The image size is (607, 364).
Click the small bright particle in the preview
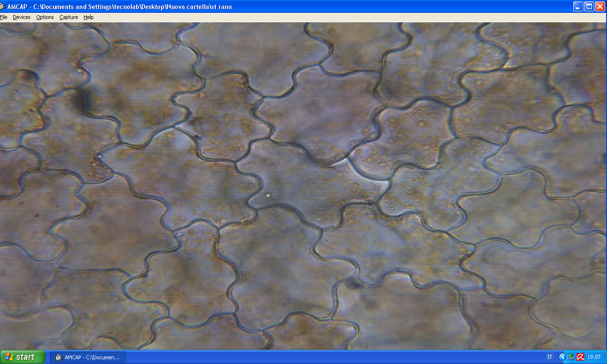[x=268, y=194]
